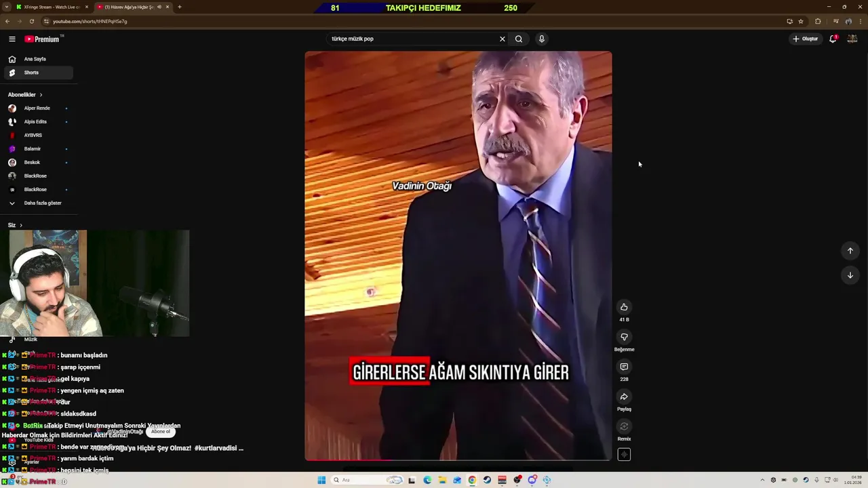Open Chrome three-dot menu
The height and width of the screenshot is (488, 868).
[x=861, y=21]
